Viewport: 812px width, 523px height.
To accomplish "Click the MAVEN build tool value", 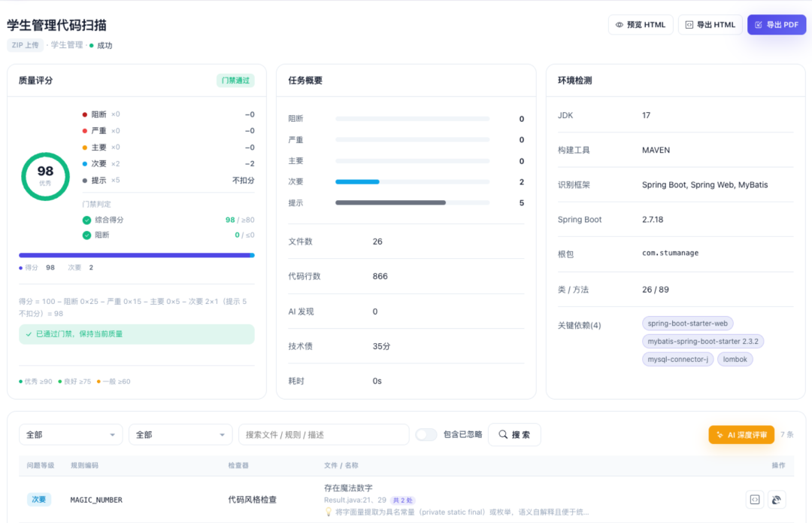I will 656,151.
